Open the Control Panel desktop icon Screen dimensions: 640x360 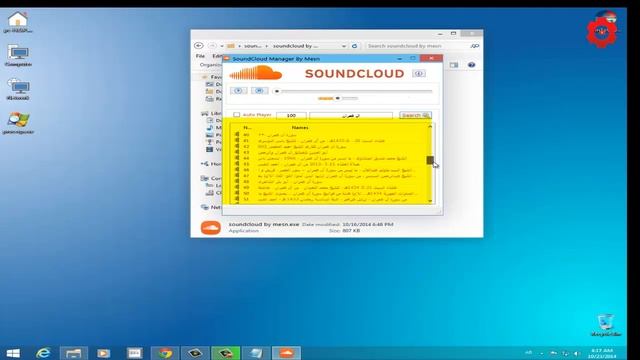(x=18, y=123)
